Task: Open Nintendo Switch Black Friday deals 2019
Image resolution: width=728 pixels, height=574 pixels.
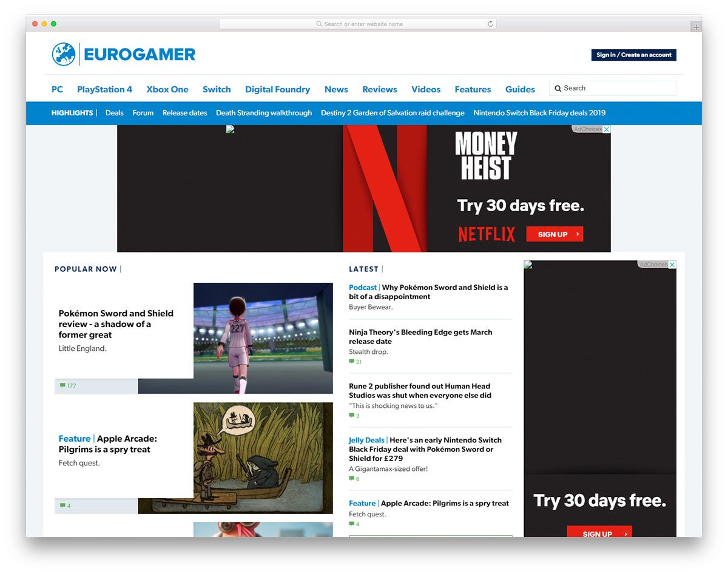Action: (x=539, y=113)
